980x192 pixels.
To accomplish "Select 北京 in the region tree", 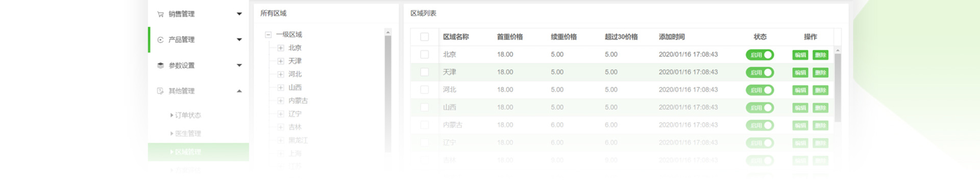I will [x=295, y=48].
